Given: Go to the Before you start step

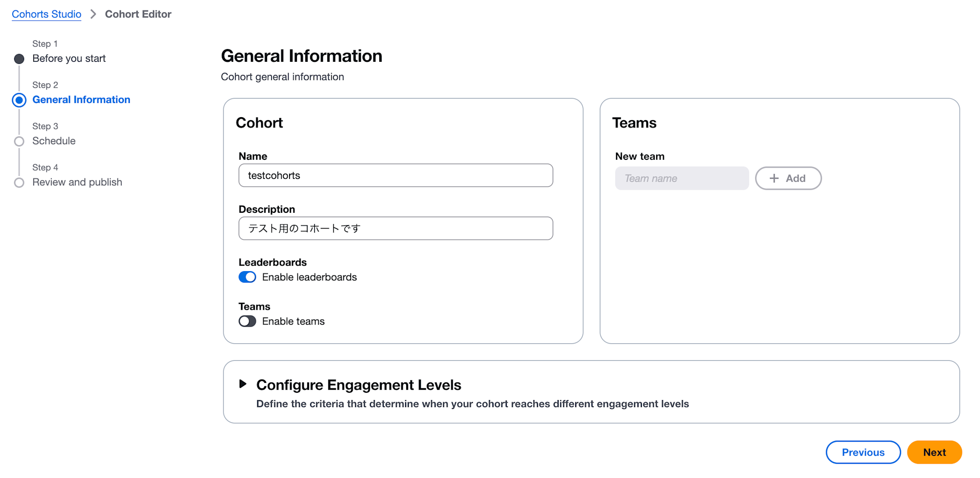Looking at the screenshot, I should [x=69, y=58].
